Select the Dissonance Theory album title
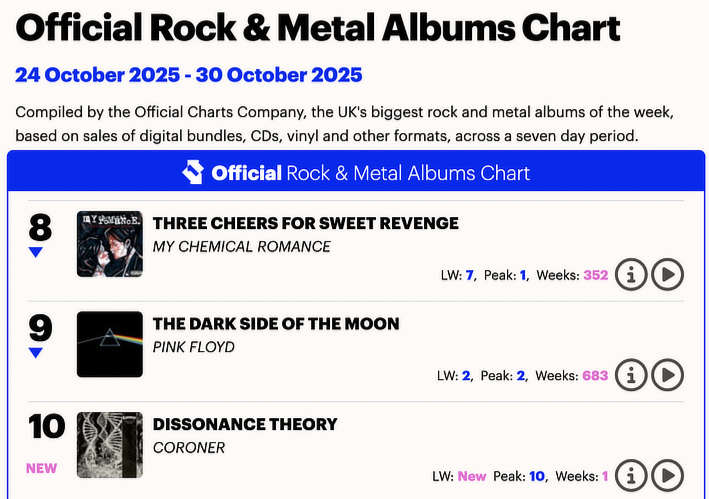Viewport: 709px width, 499px height. coord(245,424)
